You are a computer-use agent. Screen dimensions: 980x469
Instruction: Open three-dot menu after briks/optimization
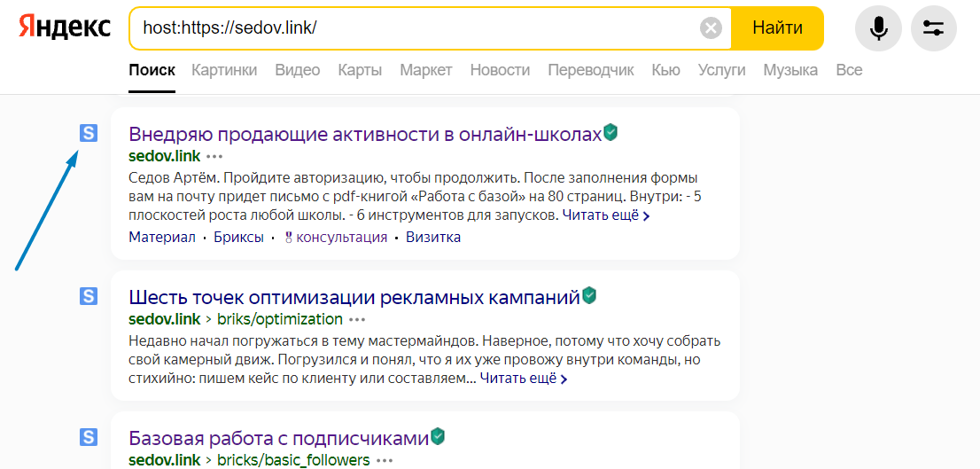(357, 320)
